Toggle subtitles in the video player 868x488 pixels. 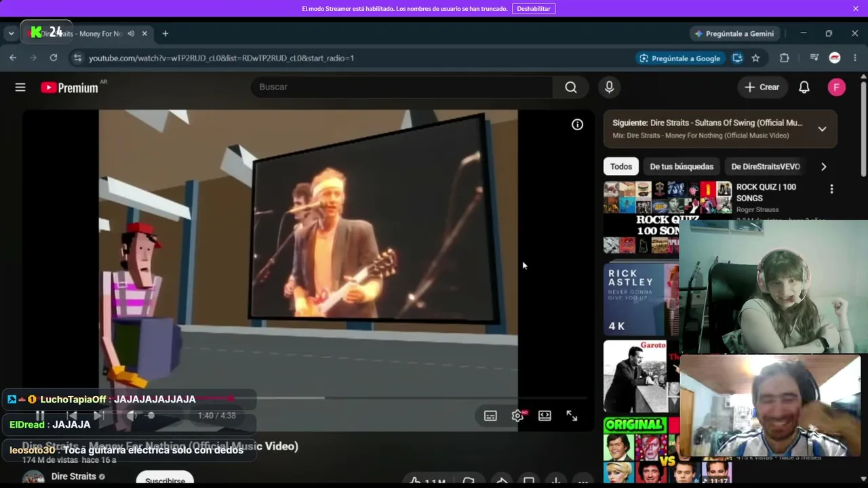click(x=490, y=415)
